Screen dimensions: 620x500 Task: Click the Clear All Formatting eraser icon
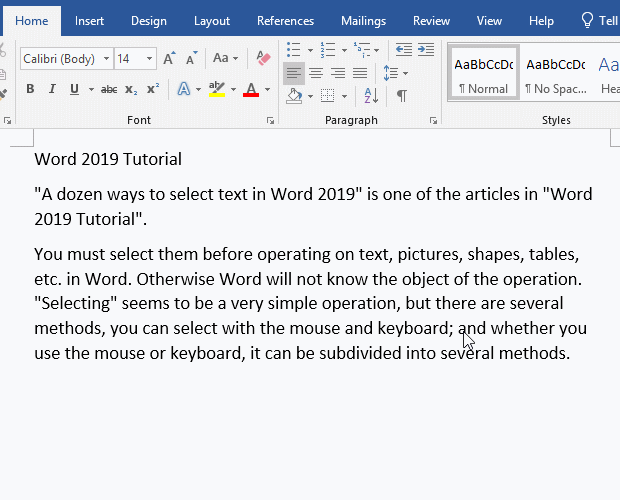pyautogui.click(x=263, y=59)
